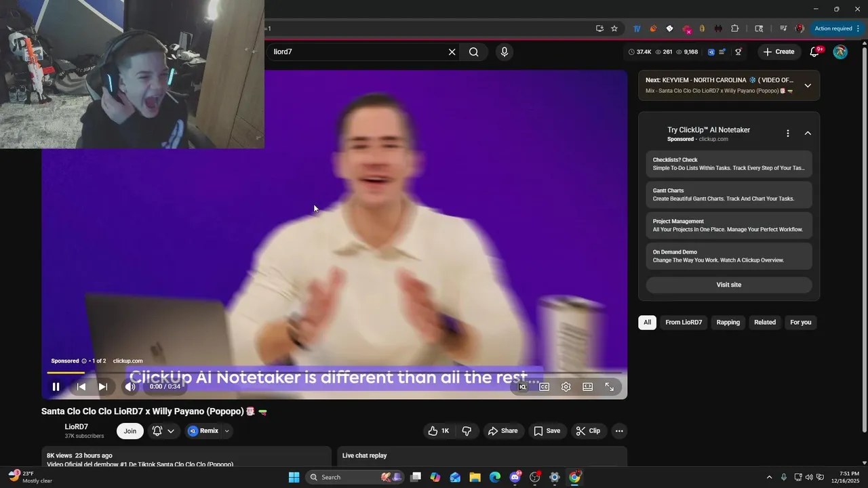Viewport: 868px width, 488px height.
Task: Mute the video volume speaker icon
Action: coord(130,387)
